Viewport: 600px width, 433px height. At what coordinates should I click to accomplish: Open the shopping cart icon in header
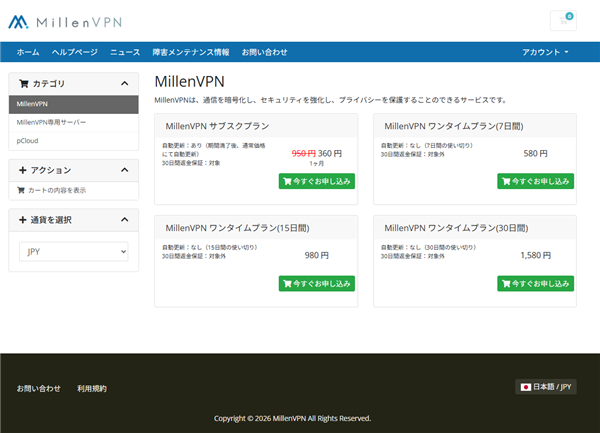563,21
